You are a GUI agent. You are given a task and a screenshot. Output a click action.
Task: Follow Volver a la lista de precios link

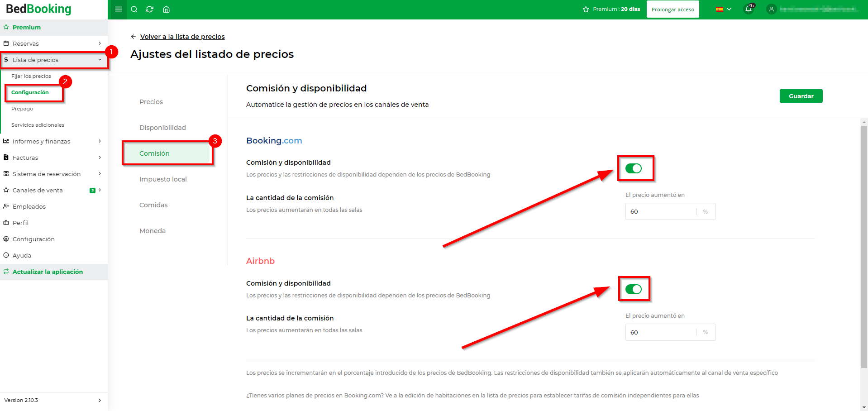(x=182, y=37)
